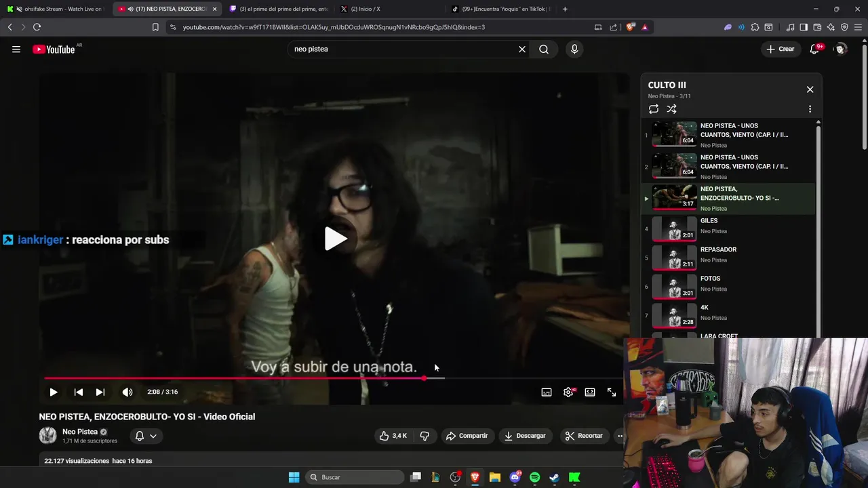Screen dimensions: 868x488
Task: Open Brave Shields lion icon
Action: (x=629, y=27)
